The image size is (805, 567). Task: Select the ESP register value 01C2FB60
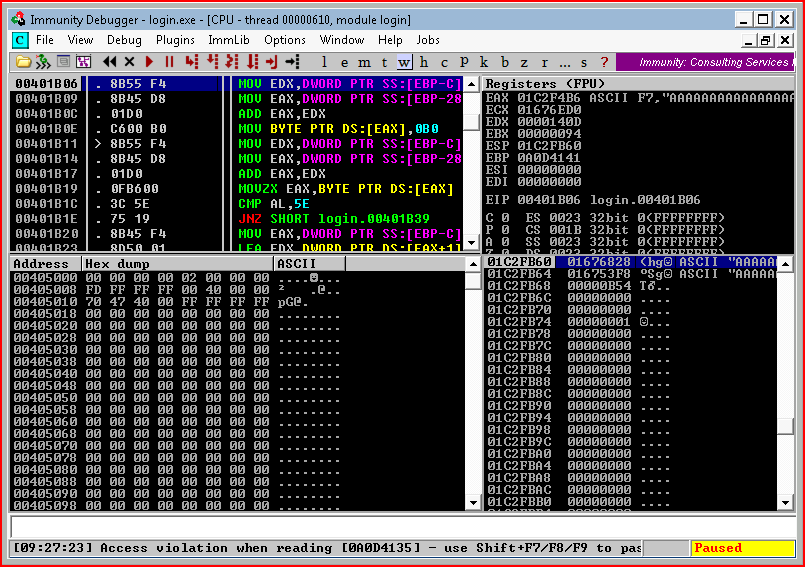pos(549,146)
